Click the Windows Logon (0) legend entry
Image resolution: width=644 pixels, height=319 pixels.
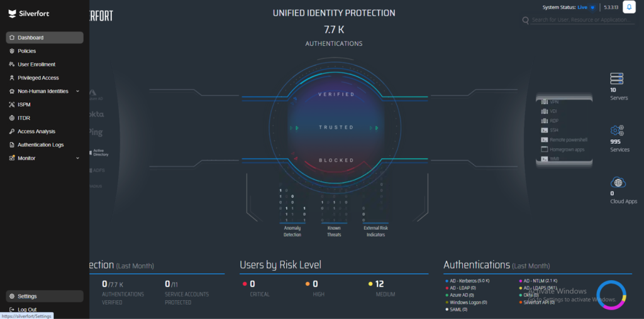466,303
